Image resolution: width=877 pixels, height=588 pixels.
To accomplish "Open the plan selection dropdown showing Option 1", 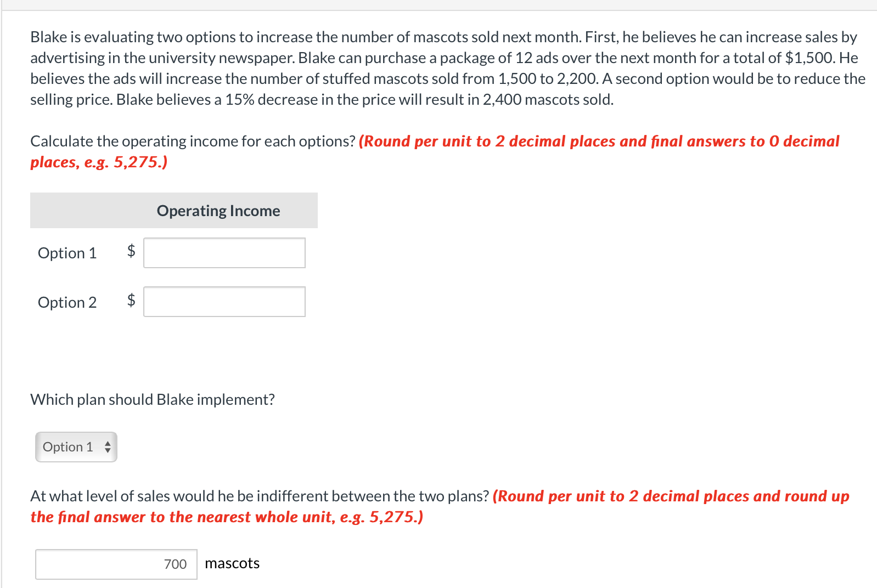I will coord(76,447).
